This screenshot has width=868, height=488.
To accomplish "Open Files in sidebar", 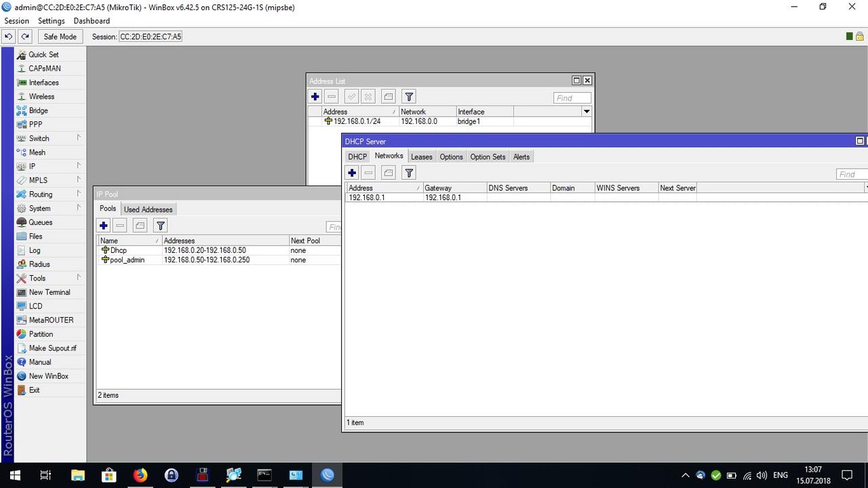I will click(35, 237).
